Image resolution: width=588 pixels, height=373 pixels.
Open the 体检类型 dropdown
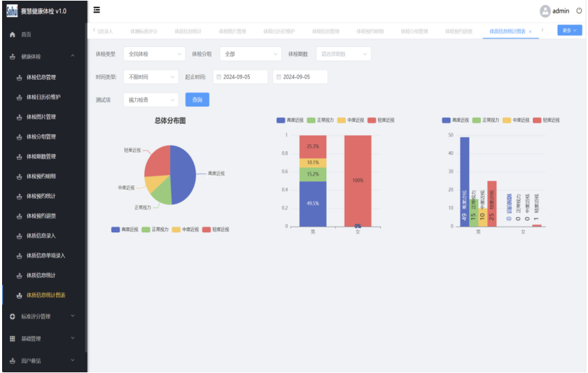click(x=155, y=54)
